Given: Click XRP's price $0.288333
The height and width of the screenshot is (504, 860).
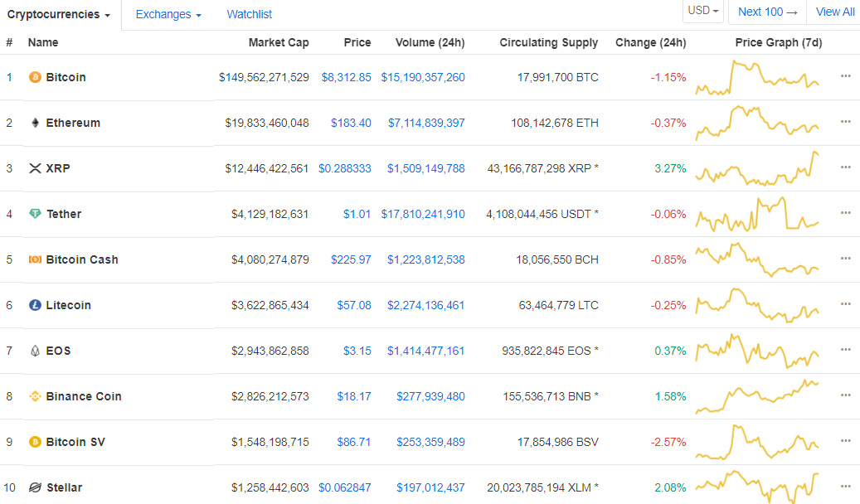Looking at the screenshot, I should pyautogui.click(x=345, y=168).
